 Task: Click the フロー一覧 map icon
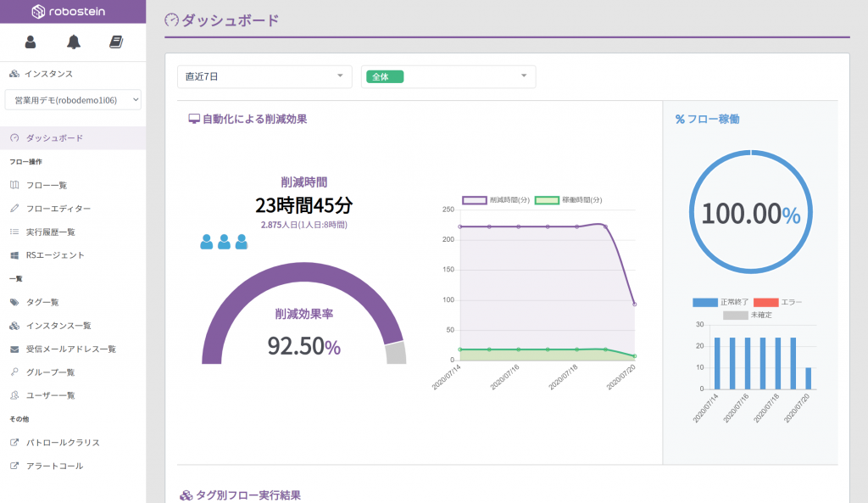pos(14,185)
